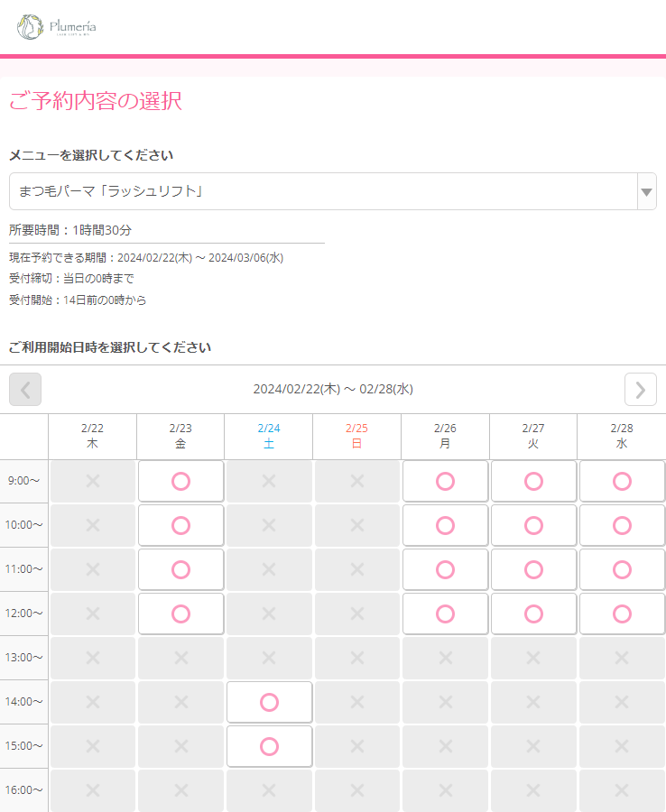The image size is (666, 812).
Task: Click the 2/25 日 column header
Action: (356, 436)
